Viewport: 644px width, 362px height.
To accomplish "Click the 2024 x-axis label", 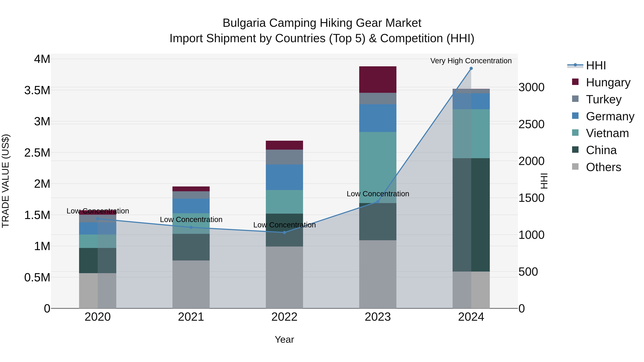I will click(471, 317).
